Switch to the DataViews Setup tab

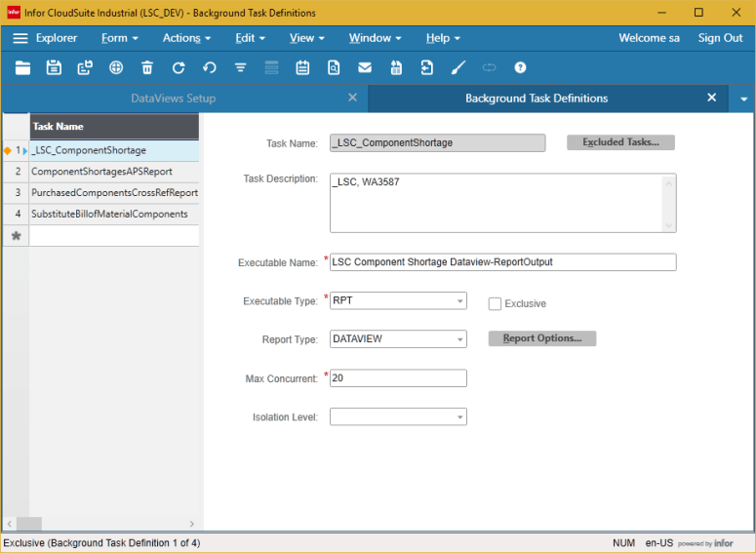pos(174,99)
